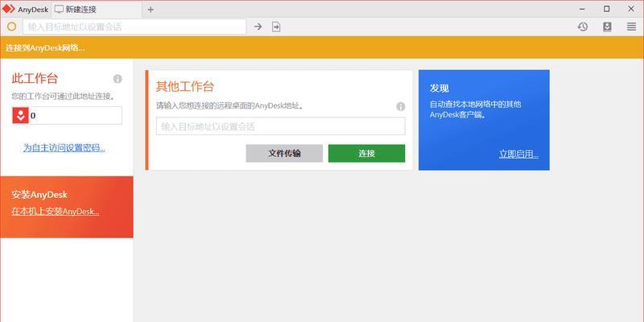Click the 其他工作台 heading
Image resolution: width=644 pixels, height=322 pixels.
pos(185,87)
